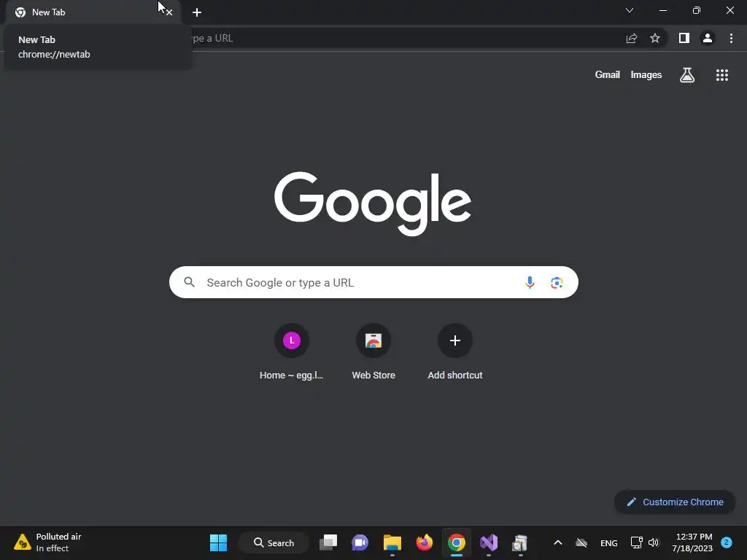
Task: Open File Explorer from the taskbar
Action: click(392, 542)
